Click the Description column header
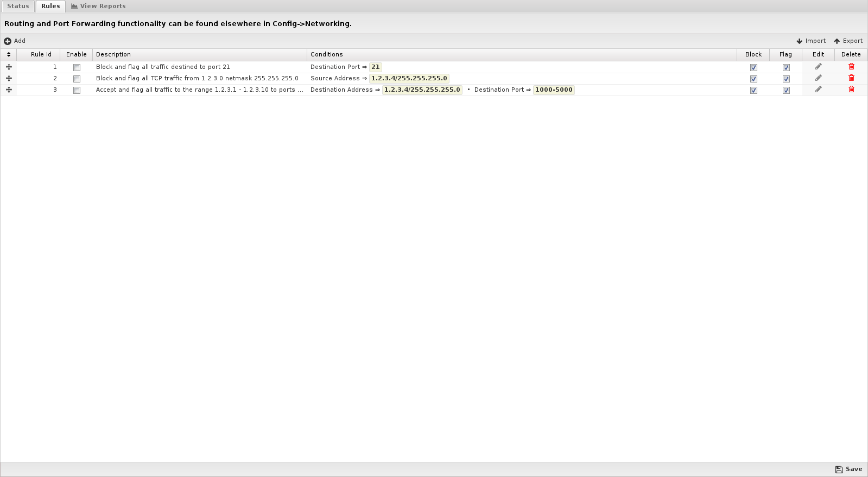 click(x=200, y=54)
